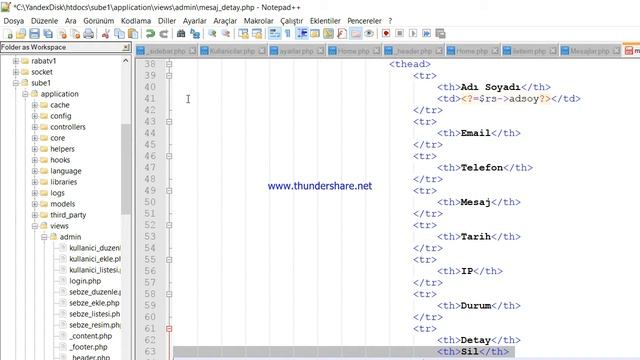Select login.php in the workspace tree
The width and height of the screenshot is (640, 360).
coord(85,281)
